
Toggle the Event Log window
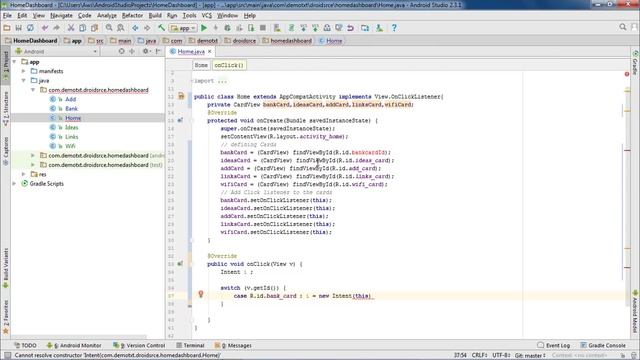tap(554, 345)
